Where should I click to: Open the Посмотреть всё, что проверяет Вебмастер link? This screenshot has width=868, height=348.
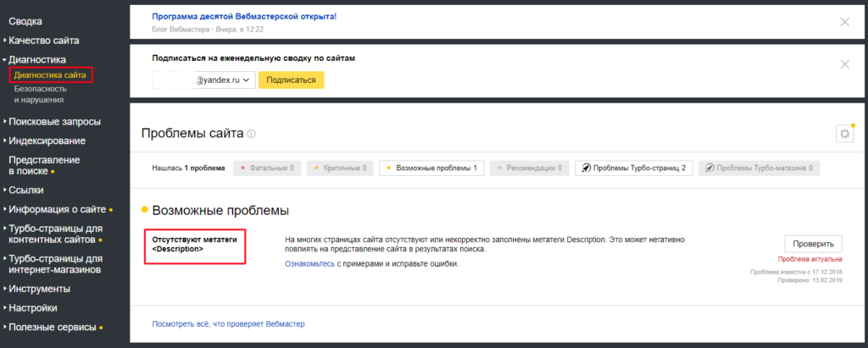tap(228, 323)
